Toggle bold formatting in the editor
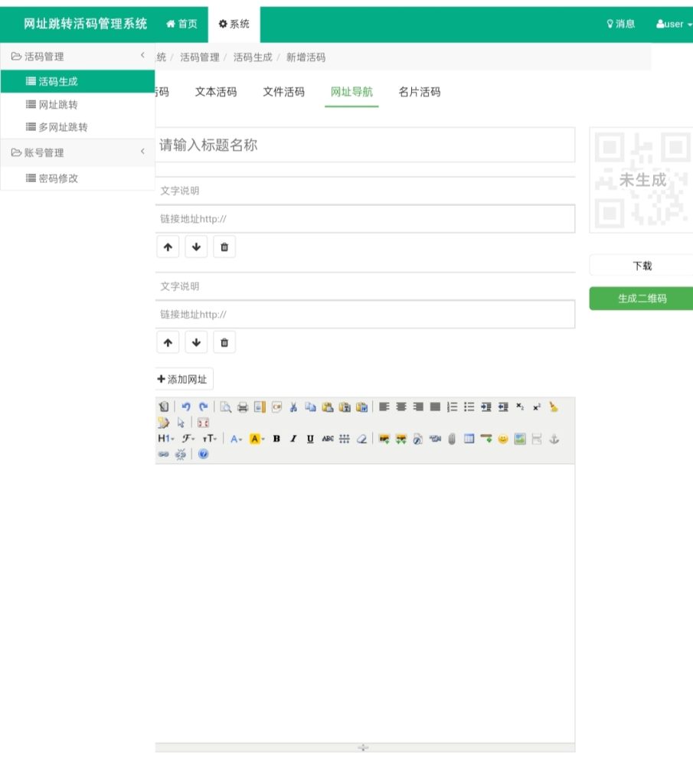 [x=276, y=439]
